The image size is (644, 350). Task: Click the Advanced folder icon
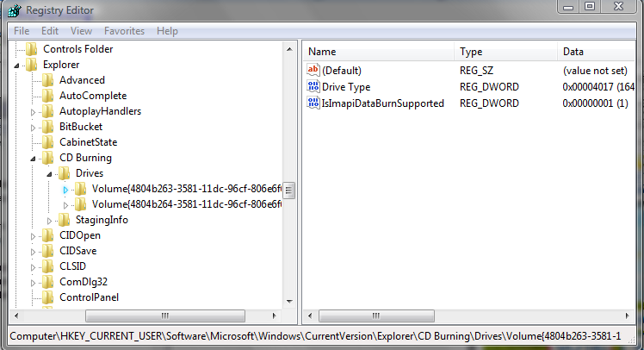[x=47, y=80]
